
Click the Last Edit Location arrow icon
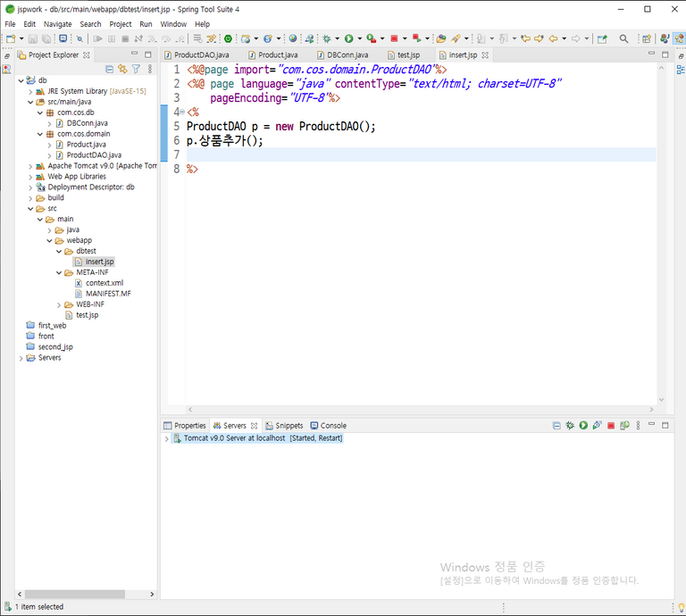(525, 39)
